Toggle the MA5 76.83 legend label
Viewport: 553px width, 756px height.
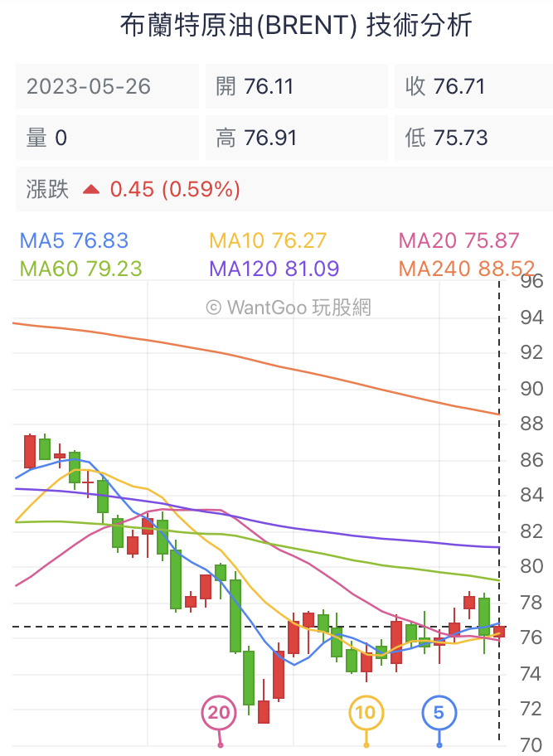point(74,241)
